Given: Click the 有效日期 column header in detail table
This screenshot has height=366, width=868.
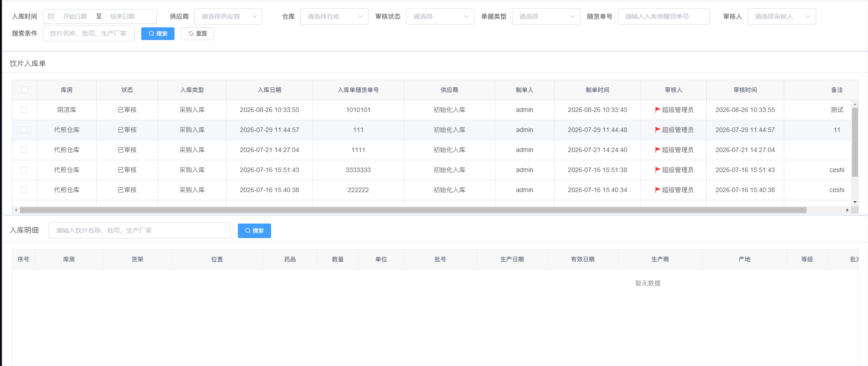Looking at the screenshot, I should tap(583, 259).
